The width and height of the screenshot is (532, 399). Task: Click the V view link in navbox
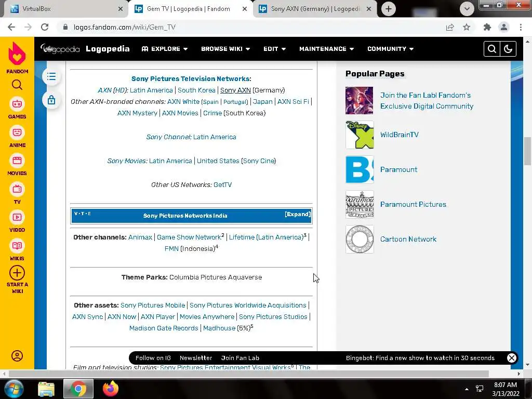point(76,214)
